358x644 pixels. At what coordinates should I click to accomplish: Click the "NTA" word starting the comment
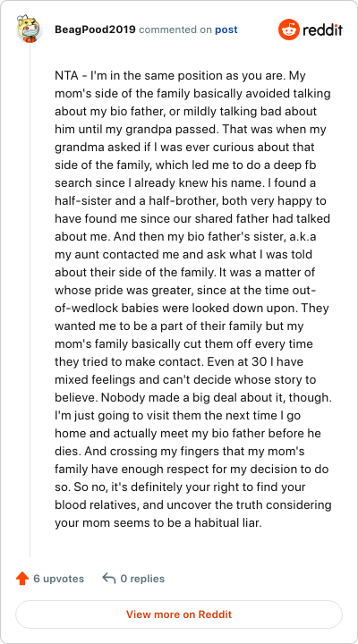point(65,76)
